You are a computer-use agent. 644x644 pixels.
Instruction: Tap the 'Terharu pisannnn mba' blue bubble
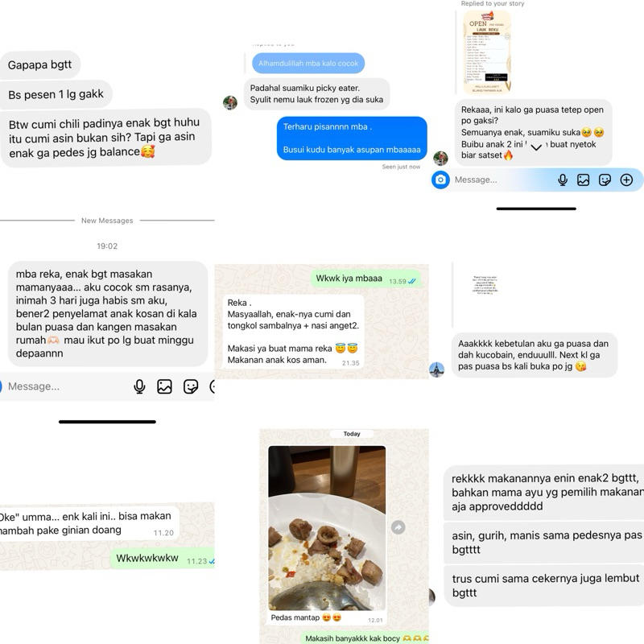[352, 138]
